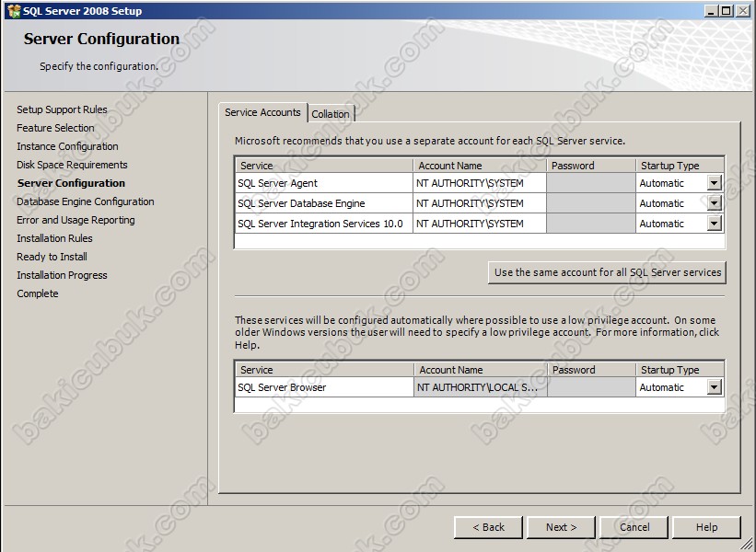Proceed with the Next button
This screenshot has width=756, height=552.
pyautogui.click(x=561, y=527)
